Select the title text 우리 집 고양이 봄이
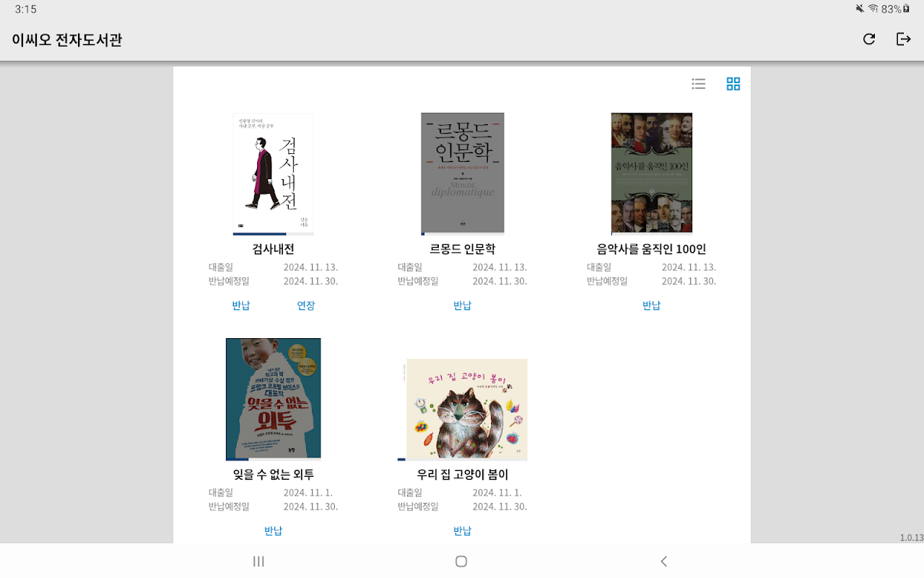 (x=463, y=475)
